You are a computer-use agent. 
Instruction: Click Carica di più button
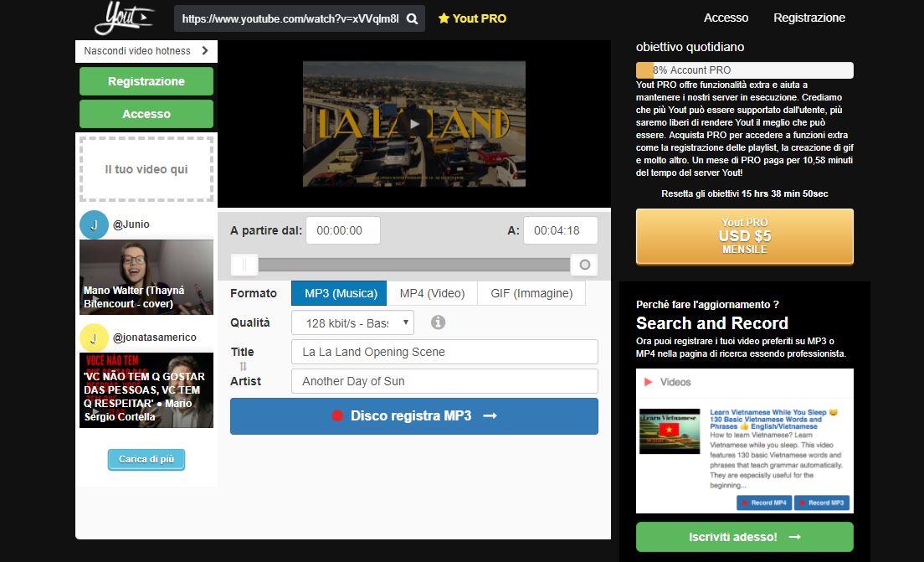pos(146,459)
